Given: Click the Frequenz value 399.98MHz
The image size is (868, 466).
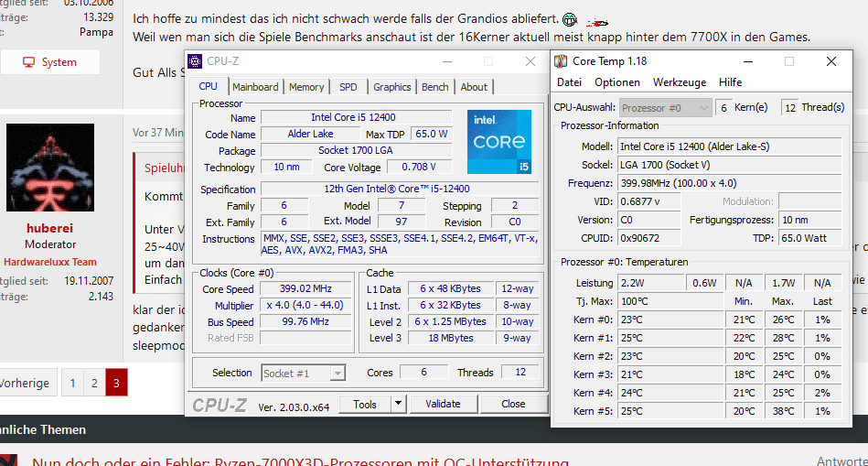Looking at the screenshot, I should (x=730, y=183).
